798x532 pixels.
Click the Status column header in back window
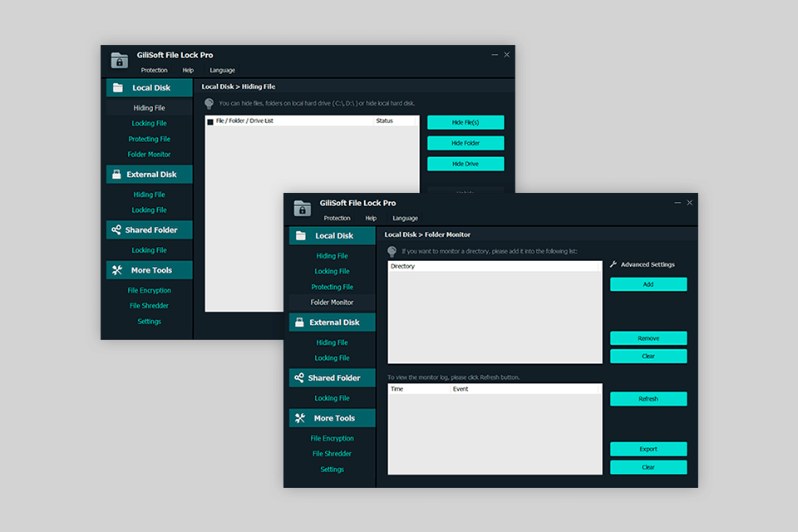coord(396,121)
